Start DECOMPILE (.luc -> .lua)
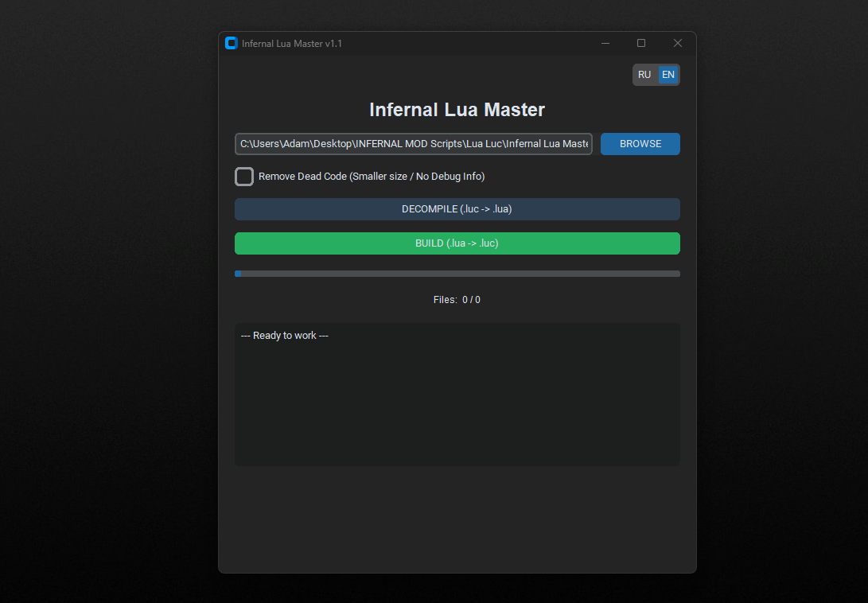 (457, 209)
